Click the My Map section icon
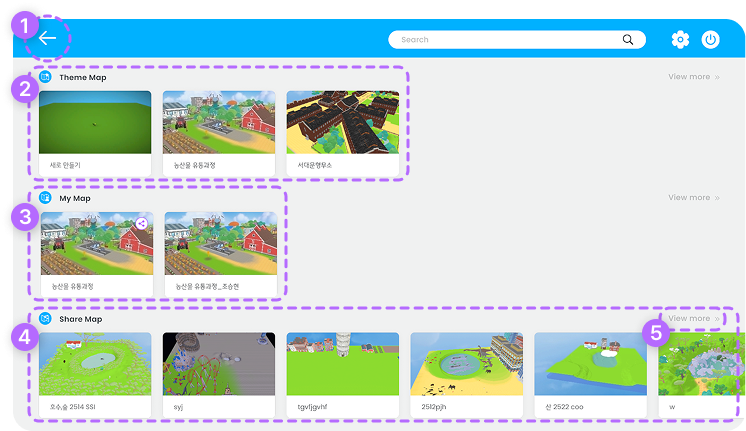Image resolution: width=746 pixels, height=431 pixels. [x=45, y=198]
